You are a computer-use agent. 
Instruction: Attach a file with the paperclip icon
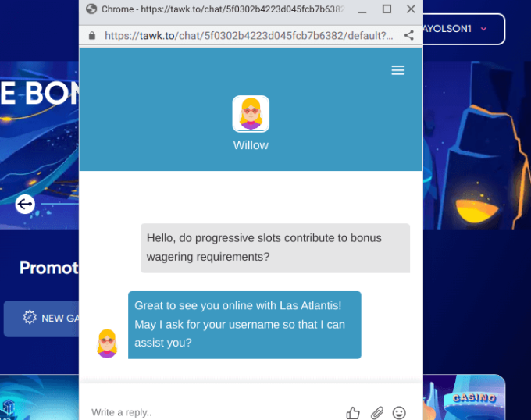[x=377, y=412]
